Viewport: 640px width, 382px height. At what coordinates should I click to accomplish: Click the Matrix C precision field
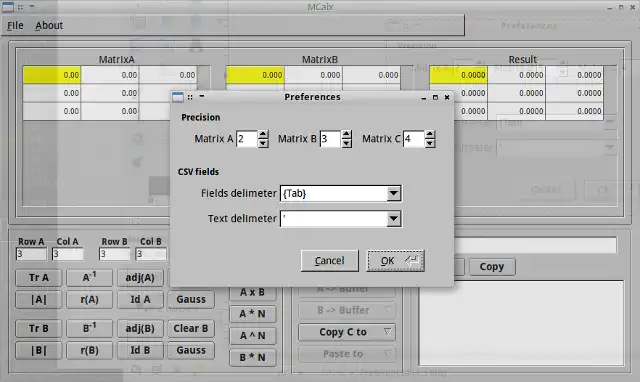(413, 139)
